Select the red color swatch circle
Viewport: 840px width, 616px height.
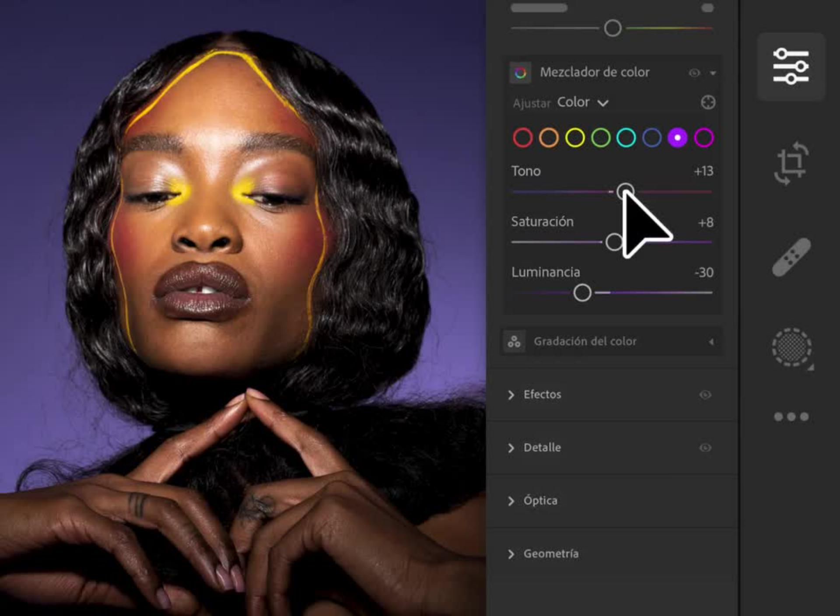[522, 138]
